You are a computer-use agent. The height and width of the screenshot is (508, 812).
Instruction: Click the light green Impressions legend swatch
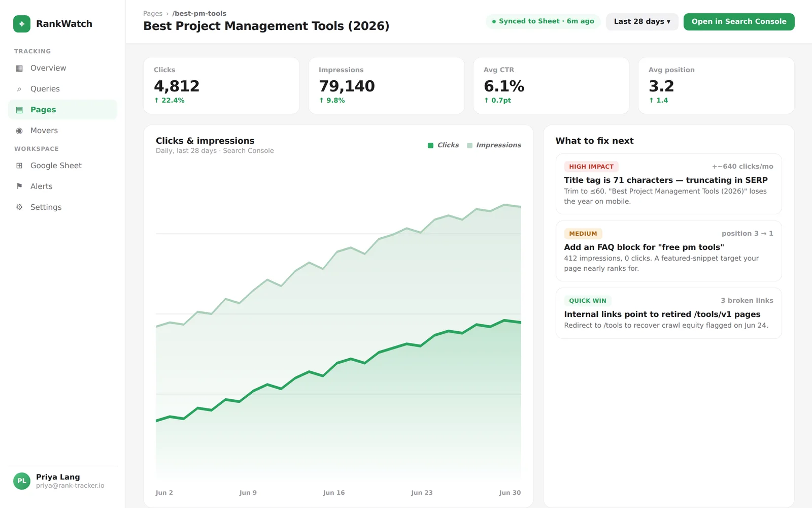point(469,146)
